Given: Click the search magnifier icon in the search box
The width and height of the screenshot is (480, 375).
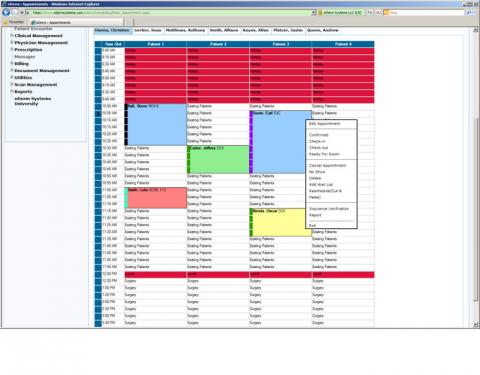Looking at the screenshot, I should 468,12.
